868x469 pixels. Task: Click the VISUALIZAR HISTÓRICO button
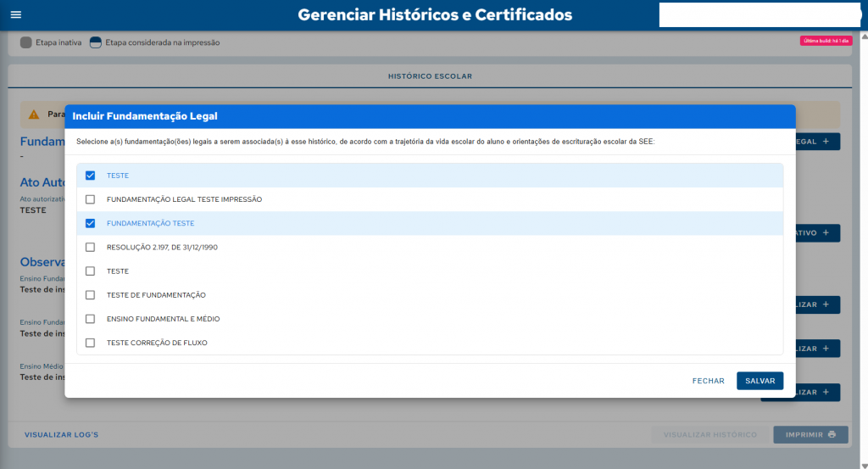click(x=709, y=435)
